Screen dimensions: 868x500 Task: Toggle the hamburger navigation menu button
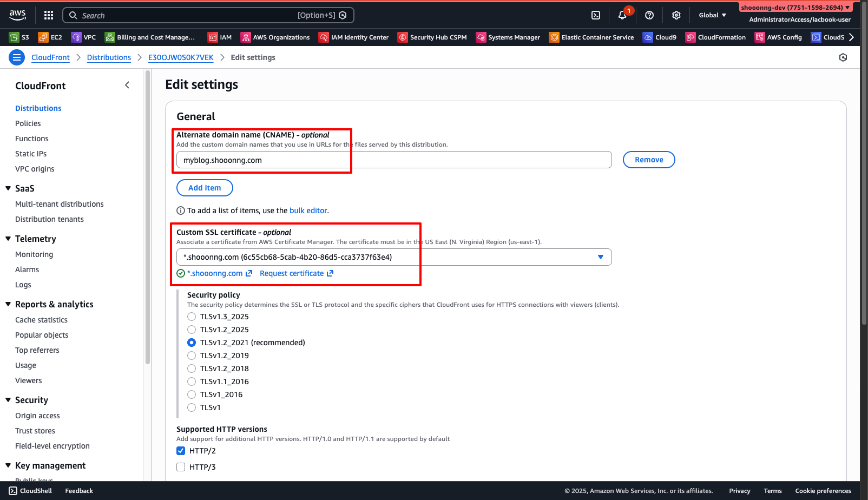click(17, 57)
